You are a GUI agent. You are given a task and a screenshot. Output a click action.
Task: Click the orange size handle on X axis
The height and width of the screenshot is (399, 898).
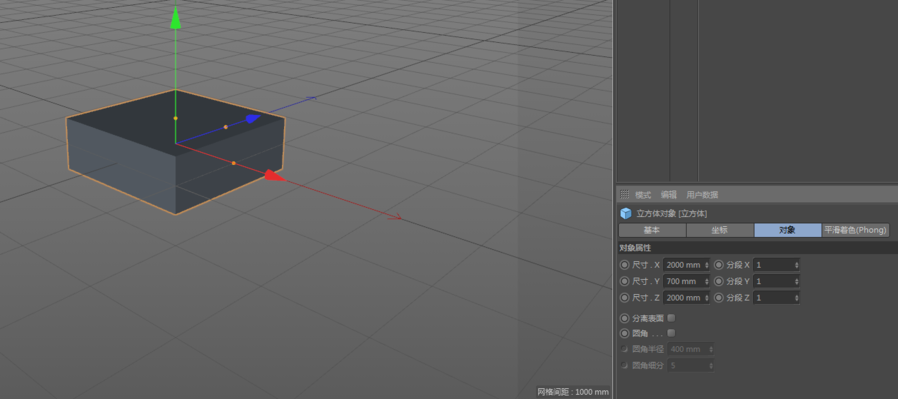(x=234, y=163)
